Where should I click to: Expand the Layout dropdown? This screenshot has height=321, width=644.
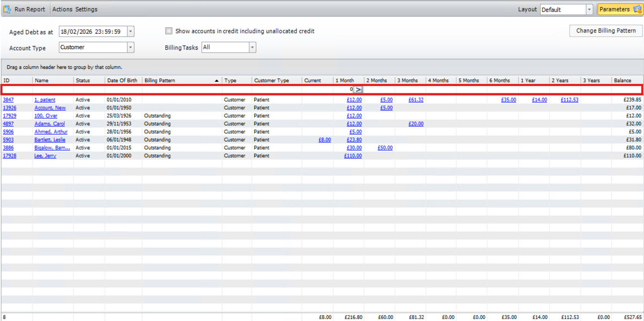(589, 9)
